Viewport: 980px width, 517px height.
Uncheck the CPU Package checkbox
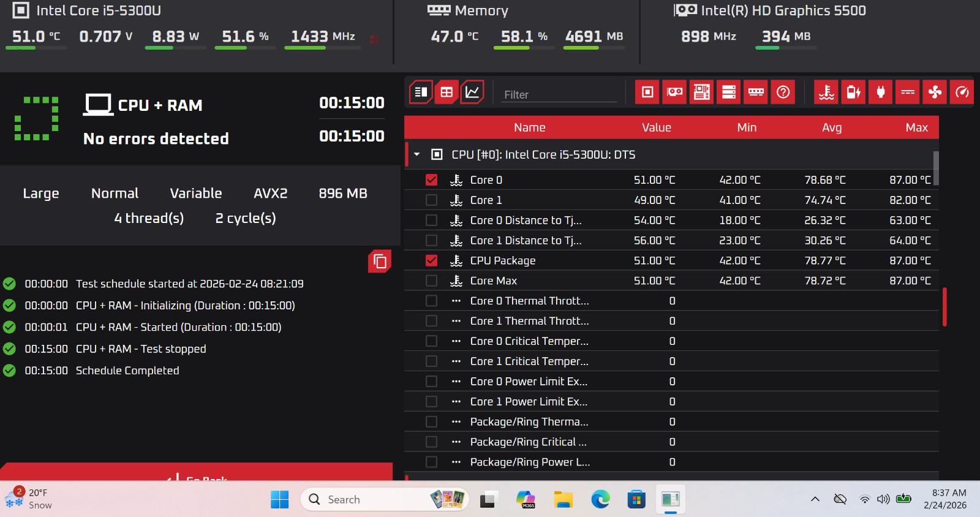[432, 261]
